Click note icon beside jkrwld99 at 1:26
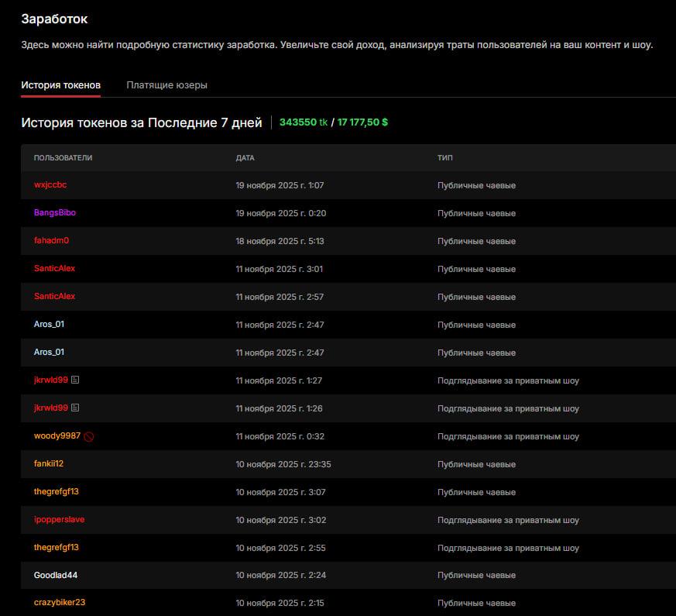 pos(76,408)
